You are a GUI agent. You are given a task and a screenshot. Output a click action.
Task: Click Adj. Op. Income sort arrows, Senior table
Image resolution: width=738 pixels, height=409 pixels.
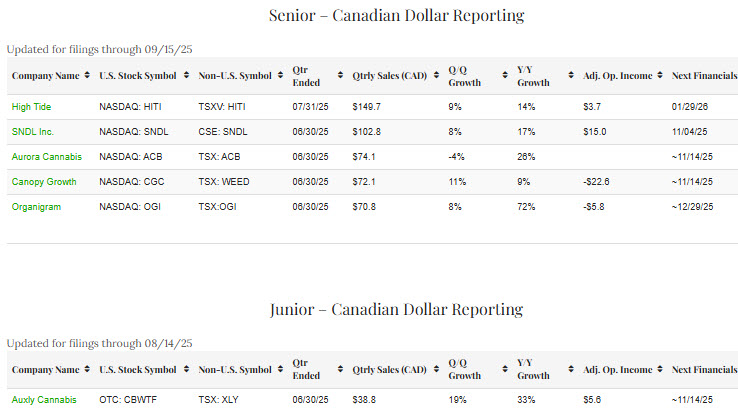tap(665, 76)
